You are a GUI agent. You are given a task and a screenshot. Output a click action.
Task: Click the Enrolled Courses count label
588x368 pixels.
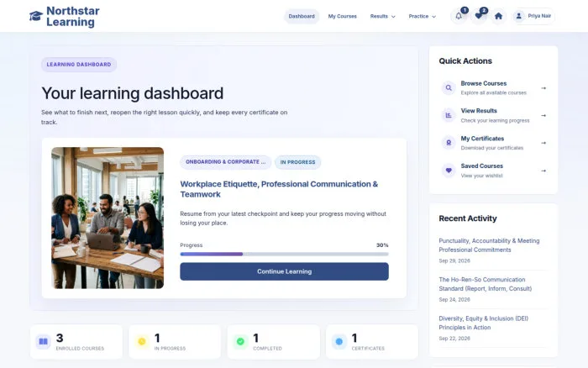pyautogui.click(x=80, y=349)
